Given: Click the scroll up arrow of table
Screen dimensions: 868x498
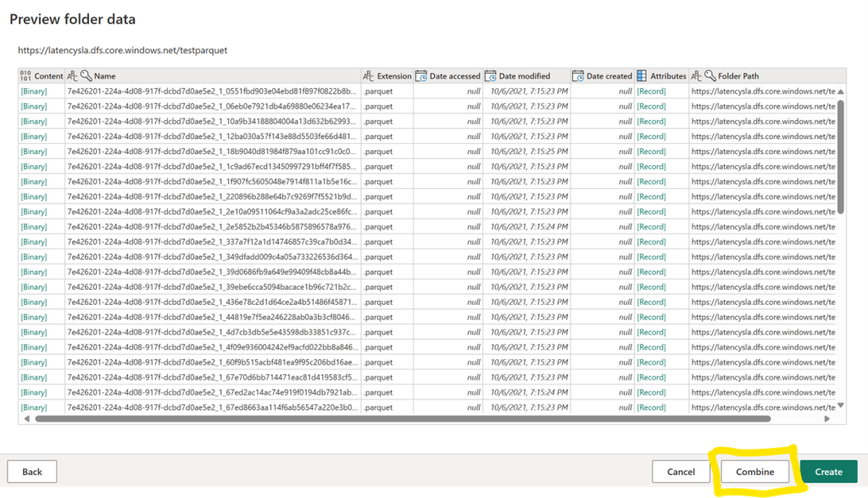Looking at the screenshot, I should [840, 91].
